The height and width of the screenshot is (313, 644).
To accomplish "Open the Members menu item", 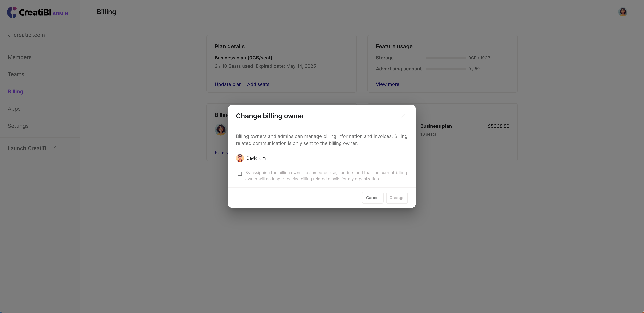I will pos(19,57).
